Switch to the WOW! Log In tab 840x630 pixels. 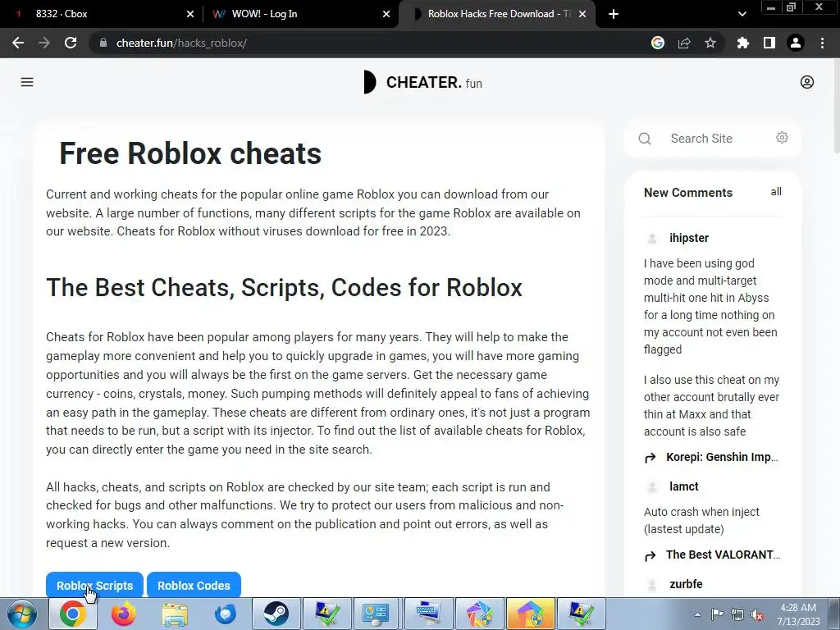coord(300,14)
